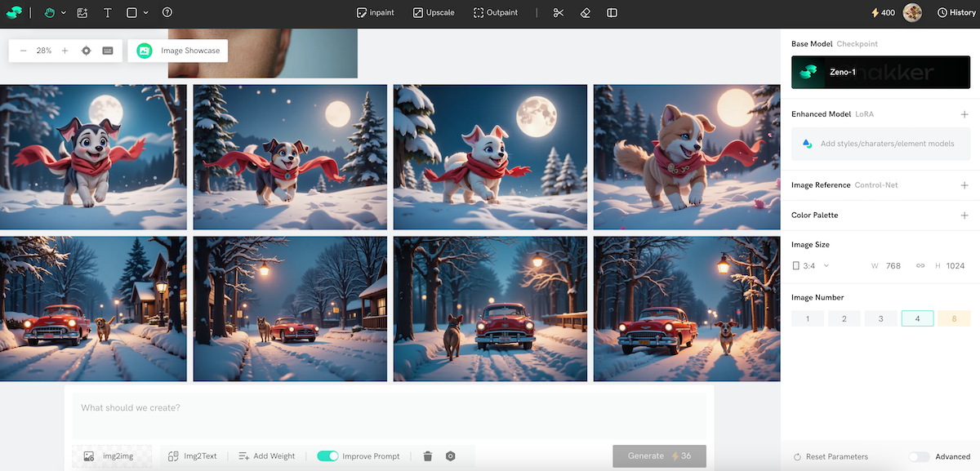The height and width of the screenshot is (471, 980).
Task: Select image number 2
Action: [844, 318]
